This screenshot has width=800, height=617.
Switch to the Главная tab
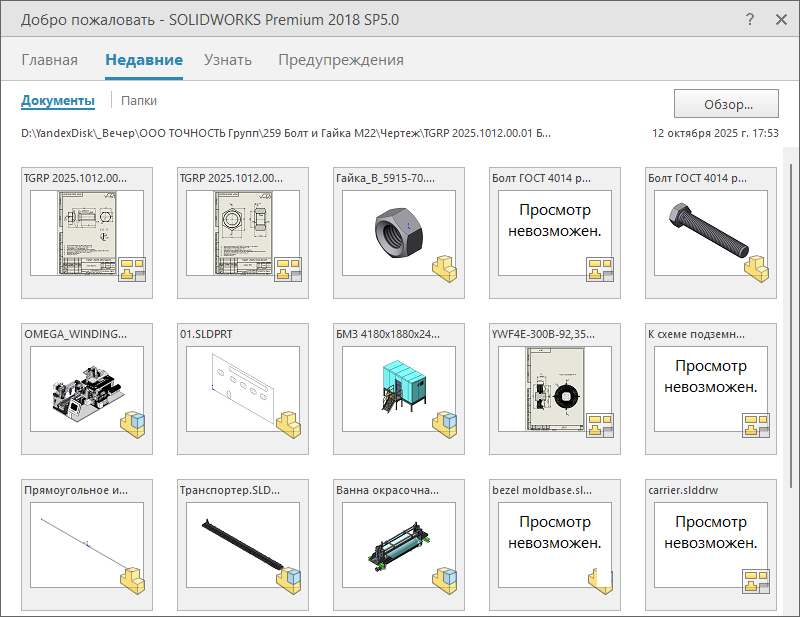click(49, 60)
